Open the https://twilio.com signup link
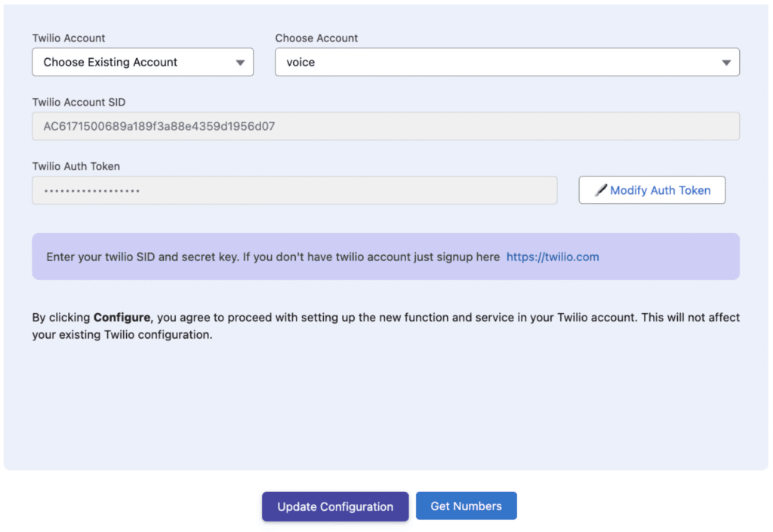 (x=553, y=257)
